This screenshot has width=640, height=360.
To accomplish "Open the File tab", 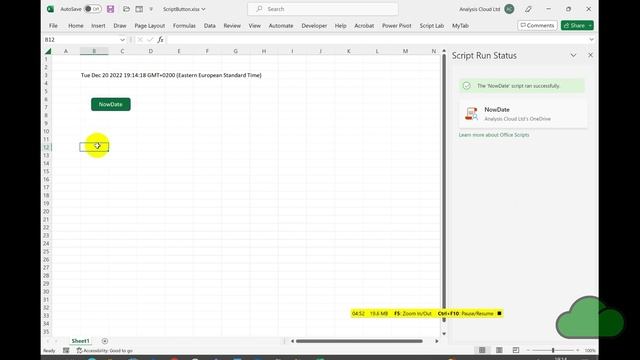I will click(53, 26).
